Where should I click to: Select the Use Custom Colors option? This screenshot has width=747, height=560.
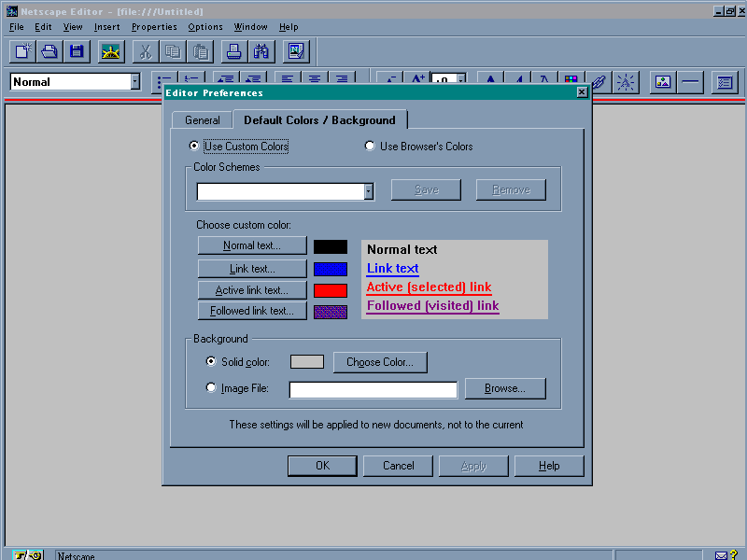pyautogui.click(x=194, y=147)
